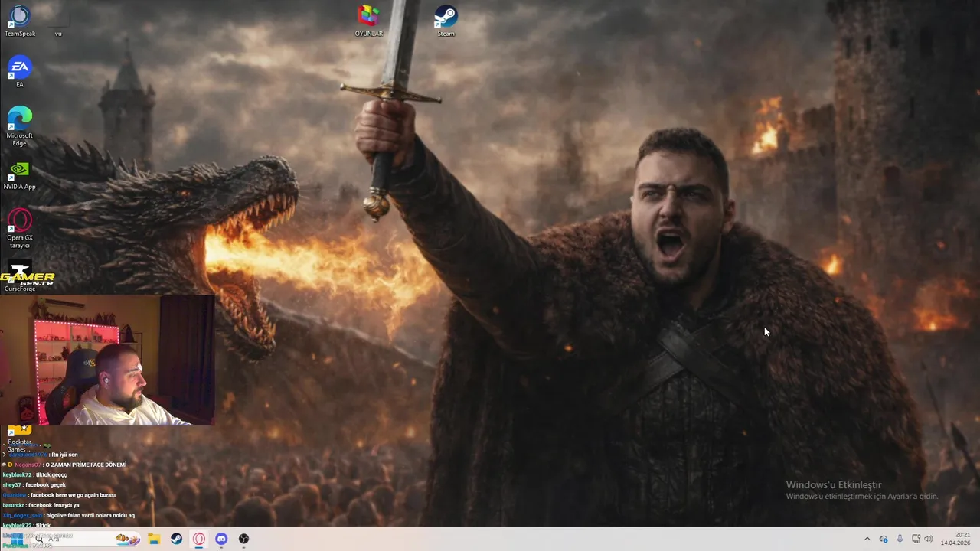Open the network status tray icon
This screenshot has width=980, height=551.
coord(916,539)
